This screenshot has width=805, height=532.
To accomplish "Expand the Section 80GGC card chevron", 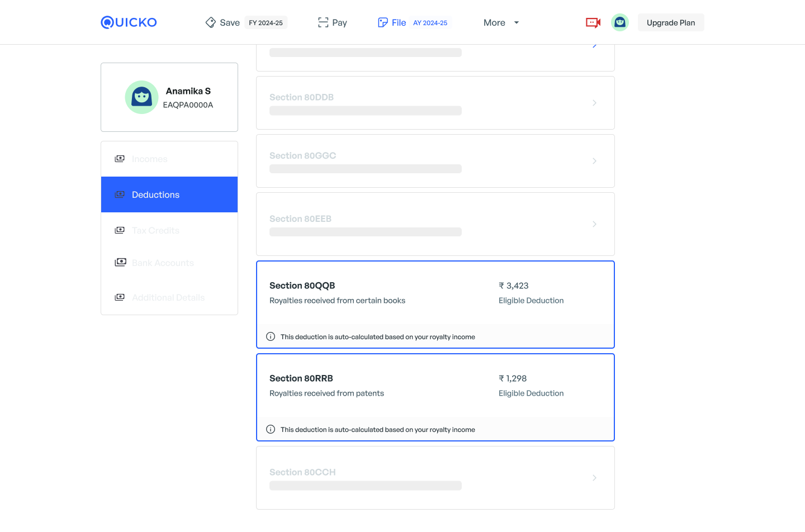I will click(594, 161).
